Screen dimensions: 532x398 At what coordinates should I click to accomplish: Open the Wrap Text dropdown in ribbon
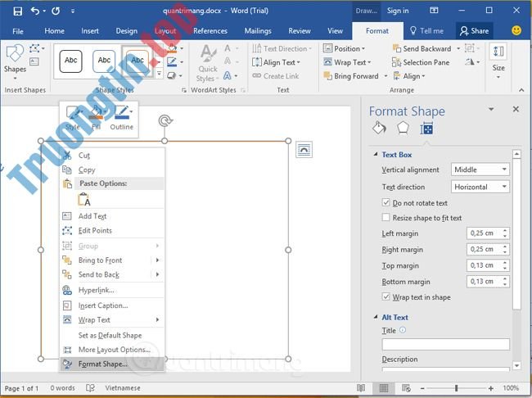(347, 62)
